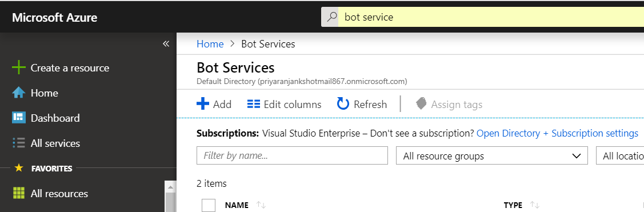Open the All locations dropdown
The height and width of the screenshot is (212, 644).
click(x=620, y=155)
